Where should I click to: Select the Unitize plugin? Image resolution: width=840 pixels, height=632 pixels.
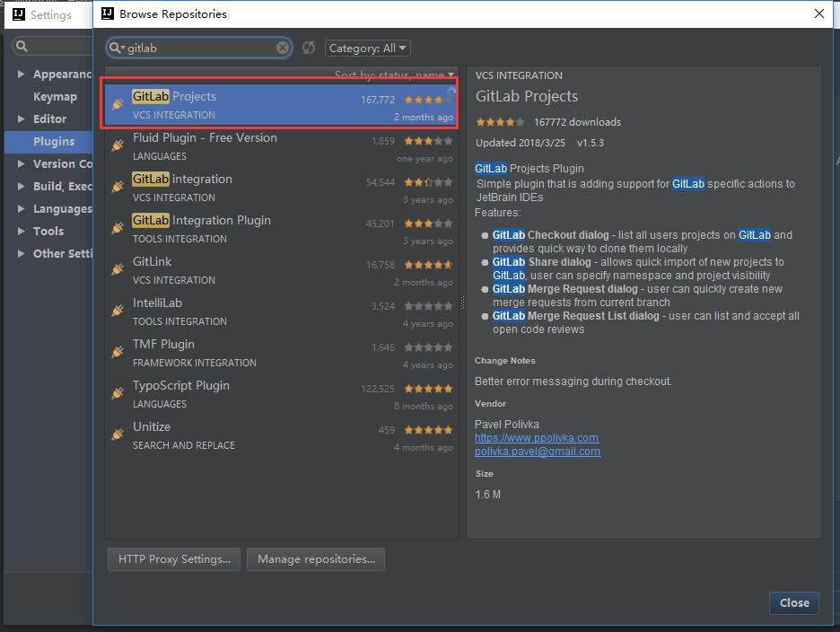281,434
